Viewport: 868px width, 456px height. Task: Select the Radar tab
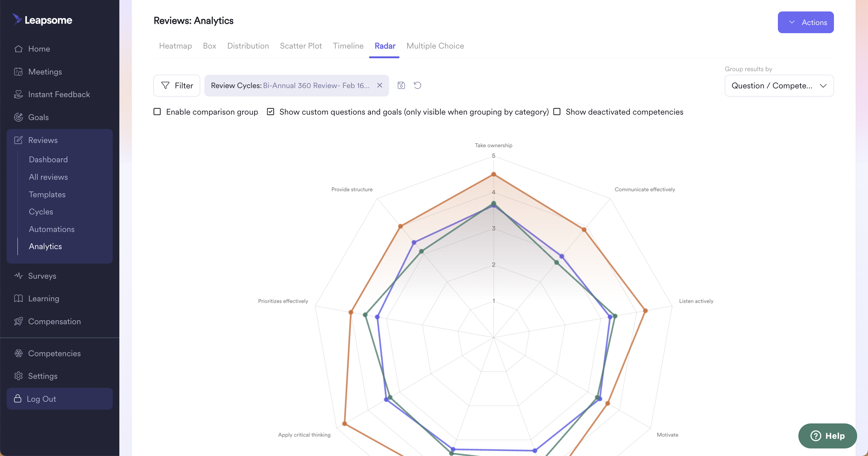coord(385,46)
